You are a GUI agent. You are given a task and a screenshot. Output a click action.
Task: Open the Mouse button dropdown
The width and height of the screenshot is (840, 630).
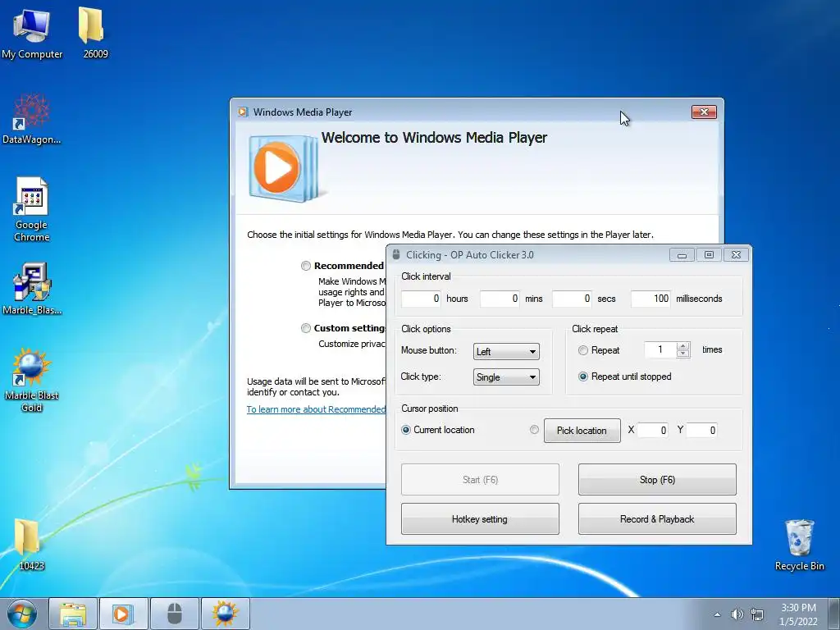click(x=506, y=351)
